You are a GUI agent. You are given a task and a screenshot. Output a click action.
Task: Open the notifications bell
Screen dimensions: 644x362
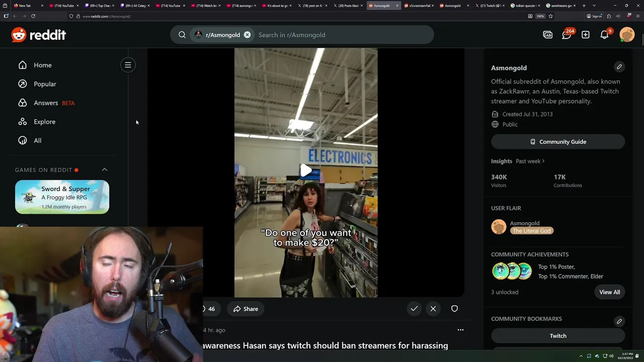click(605, 35)
